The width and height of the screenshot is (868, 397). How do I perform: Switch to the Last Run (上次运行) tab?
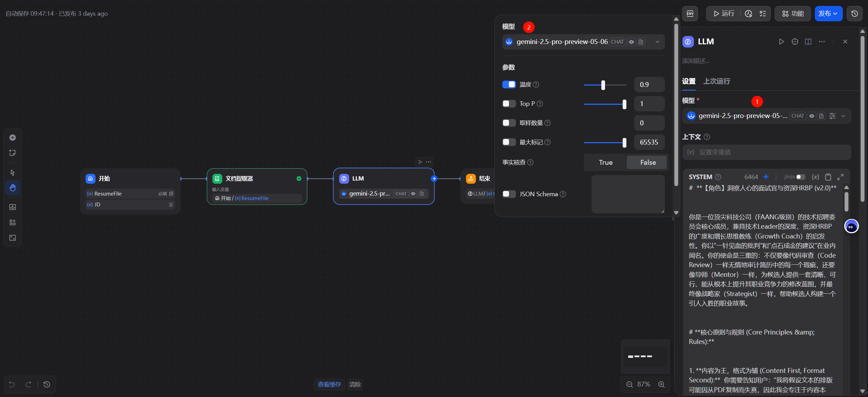click(717, 81)
